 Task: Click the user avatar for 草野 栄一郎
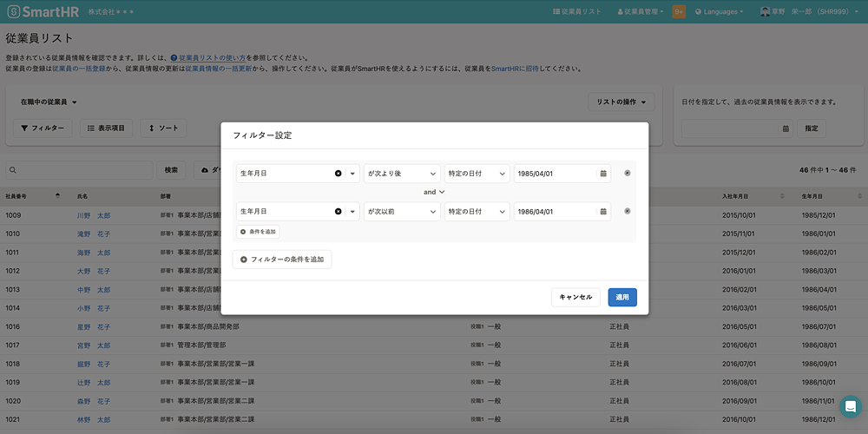(x=765, y=12)
